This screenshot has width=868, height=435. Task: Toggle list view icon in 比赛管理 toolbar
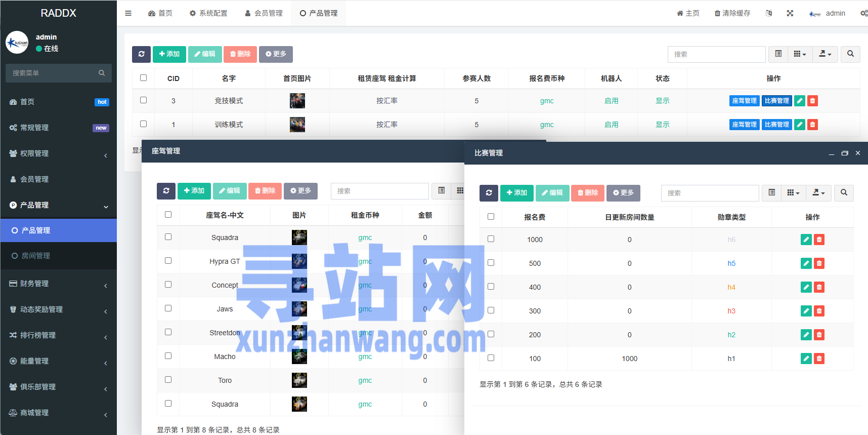[x=771, y=193]
